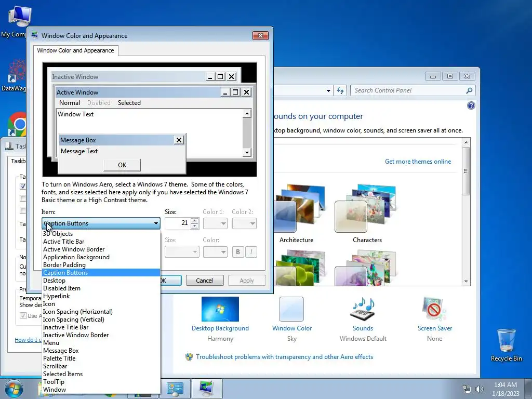Choose Scrollbar from the Item list
This screenshot has width=532, height=399.
click(x=101, y=366)
